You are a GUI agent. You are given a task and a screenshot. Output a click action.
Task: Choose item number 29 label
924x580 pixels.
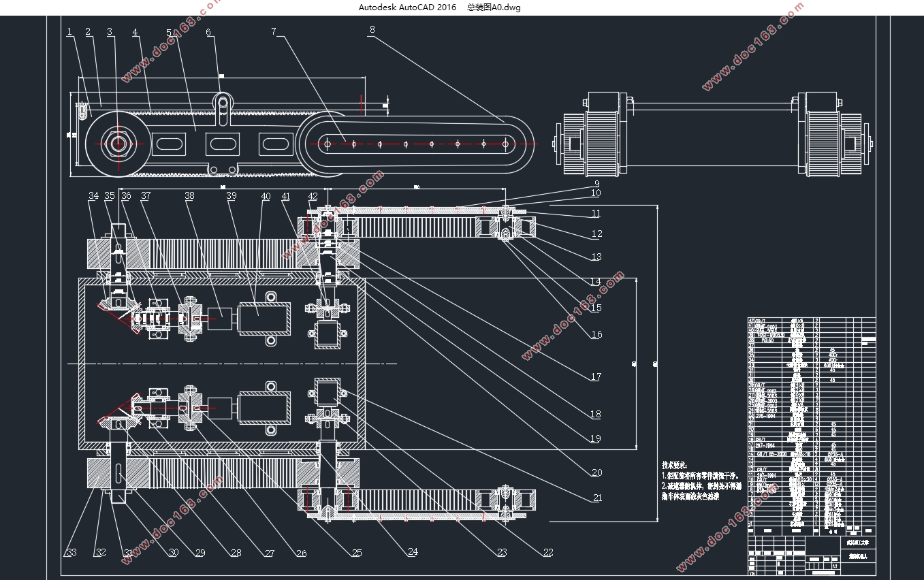click(x=200, y=553)
